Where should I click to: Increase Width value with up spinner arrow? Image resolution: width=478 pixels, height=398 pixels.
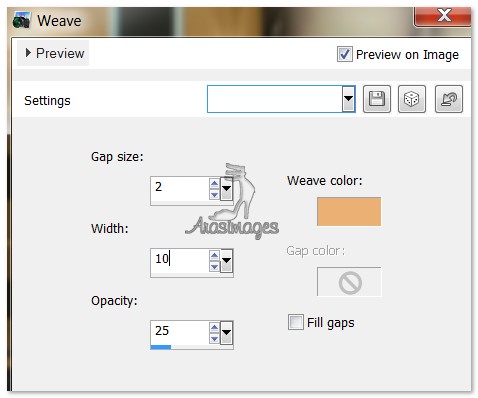[x=214, y=255]
